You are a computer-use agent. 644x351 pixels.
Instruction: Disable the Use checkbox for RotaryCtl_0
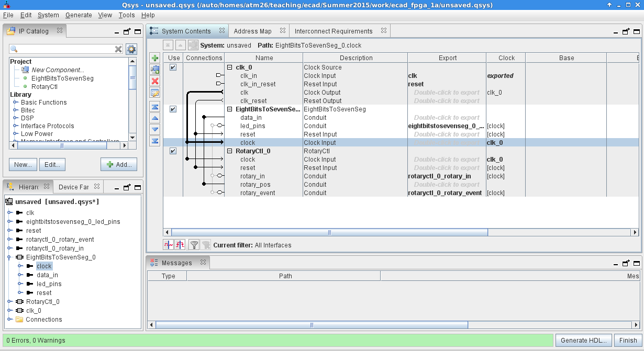(x=173, y=151)
